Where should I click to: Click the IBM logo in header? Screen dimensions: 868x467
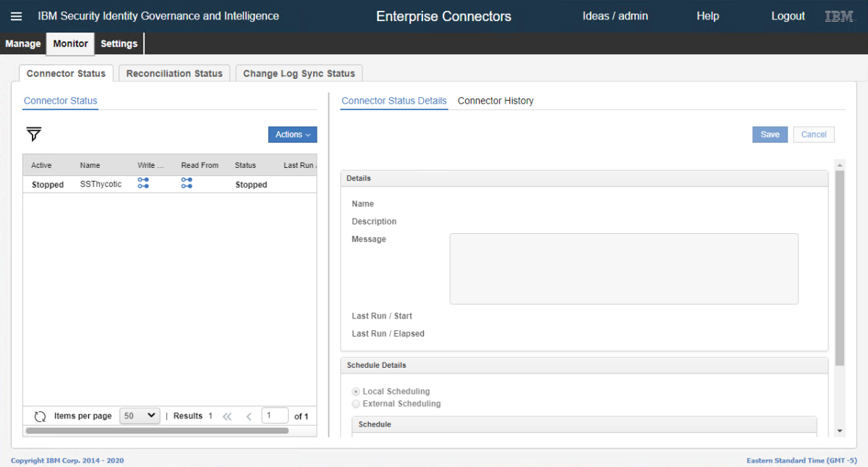pos(839,16)
